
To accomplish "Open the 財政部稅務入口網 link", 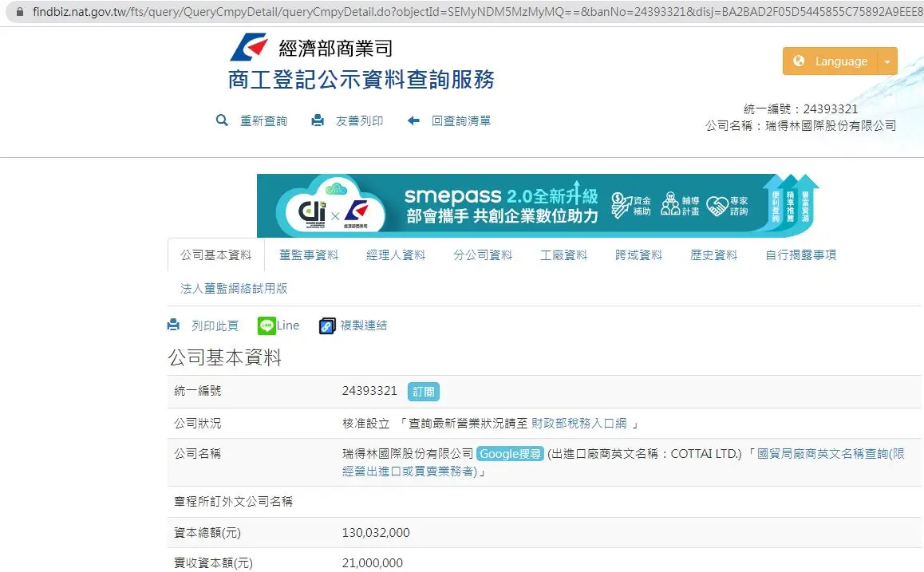I will [x=578, y=424].
